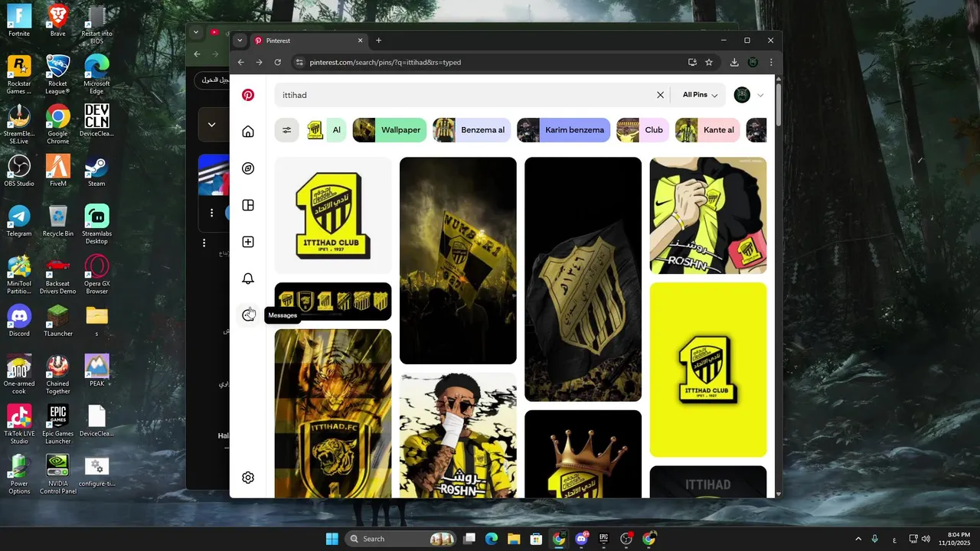Select the Club filter chip
980x551 pixels.
(643, 130)
